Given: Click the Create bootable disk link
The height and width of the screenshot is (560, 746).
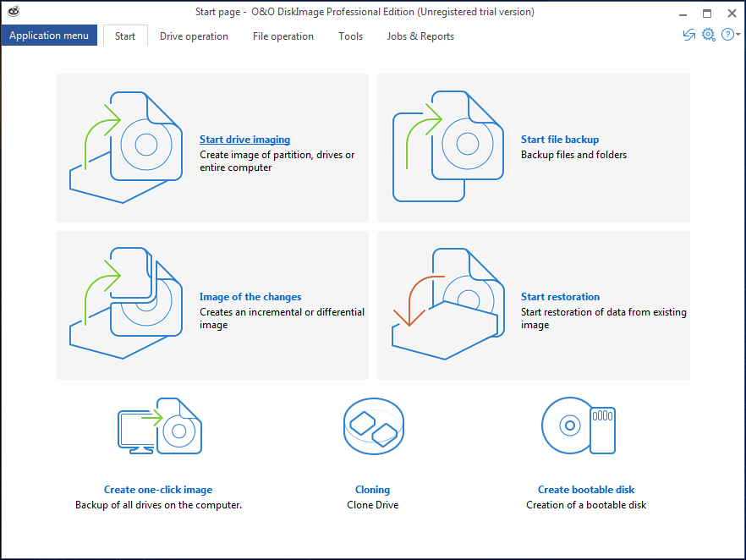Looking at the screenshot, I should [586, 490].
